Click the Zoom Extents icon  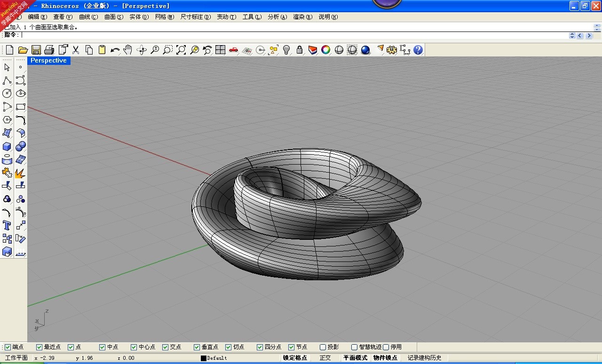[x=181, y=50]
